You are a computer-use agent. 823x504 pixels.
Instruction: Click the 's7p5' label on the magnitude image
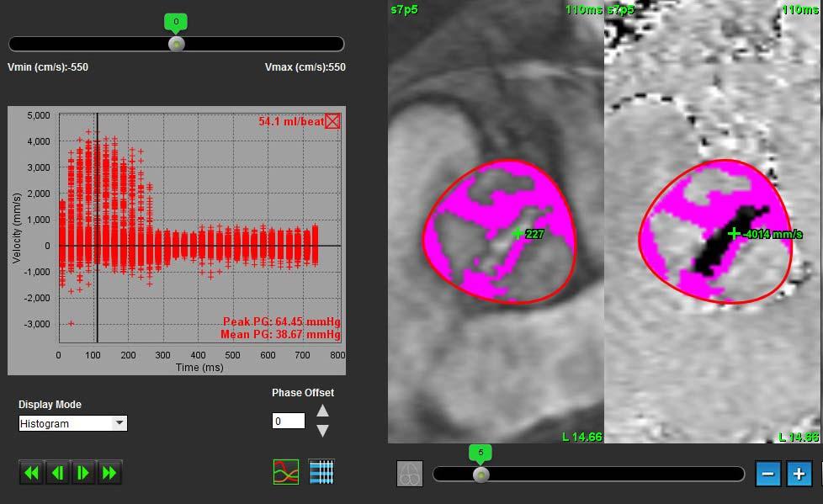[x=404, y=9]
